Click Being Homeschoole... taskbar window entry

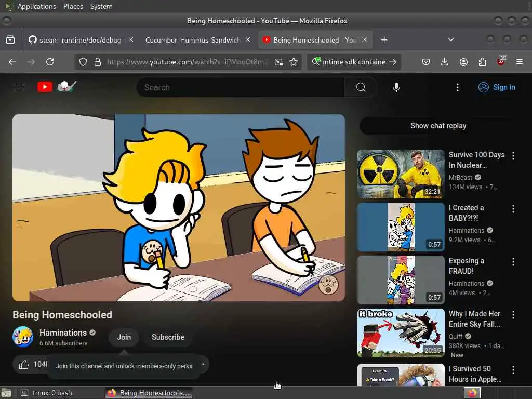(149, 393)
